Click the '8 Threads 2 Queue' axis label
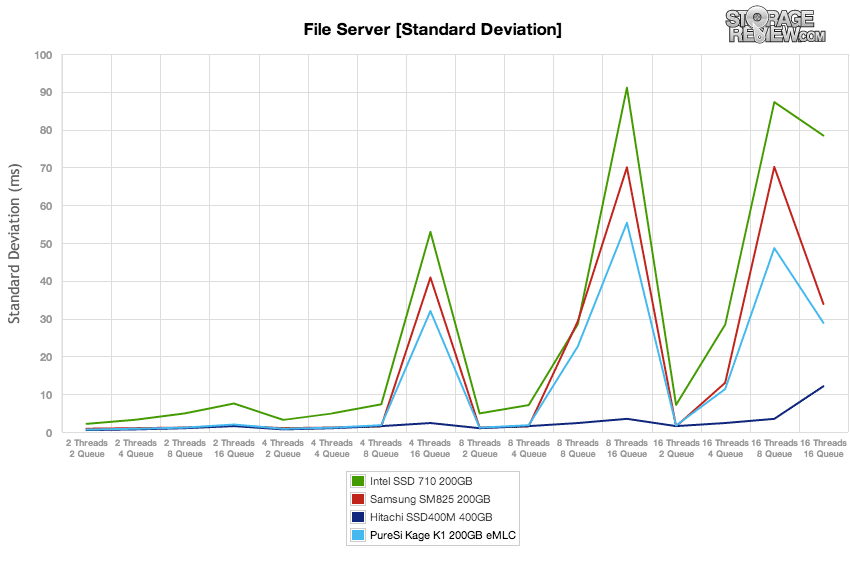 480,448
